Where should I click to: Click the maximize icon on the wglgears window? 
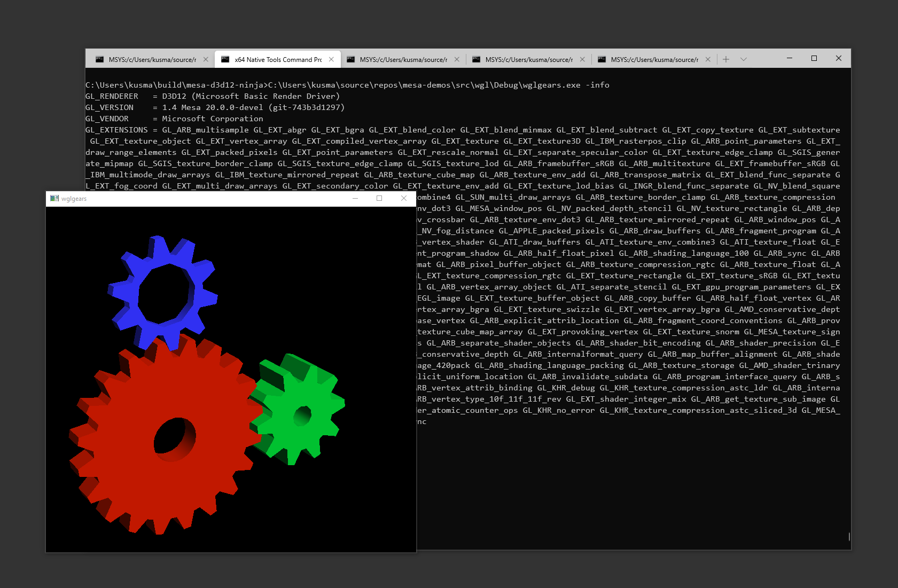pos(379,198)
